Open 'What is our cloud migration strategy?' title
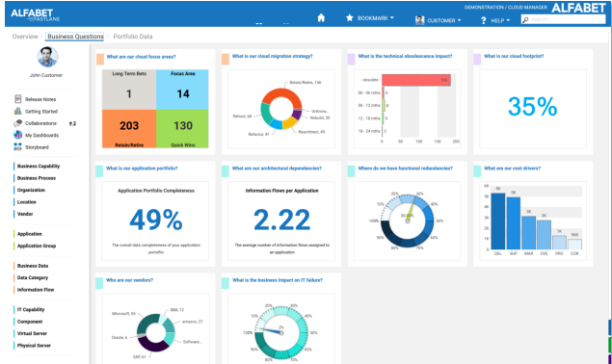The width and height of the screenshot is (612, 364). [x=272, y=56]
